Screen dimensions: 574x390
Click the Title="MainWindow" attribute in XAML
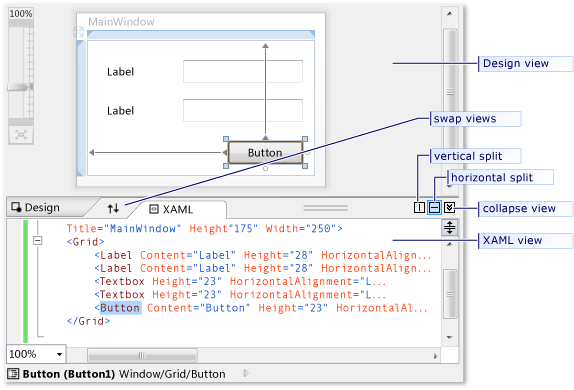coord(124,229)
